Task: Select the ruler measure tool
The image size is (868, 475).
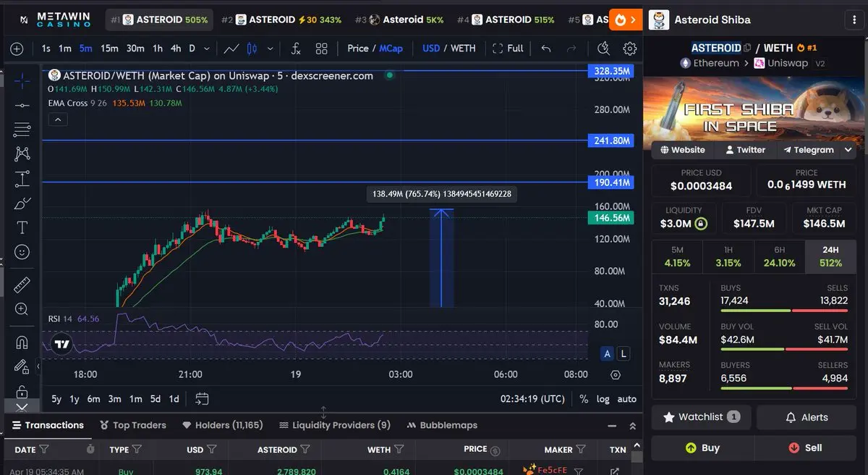Action: tap(22, 284)
